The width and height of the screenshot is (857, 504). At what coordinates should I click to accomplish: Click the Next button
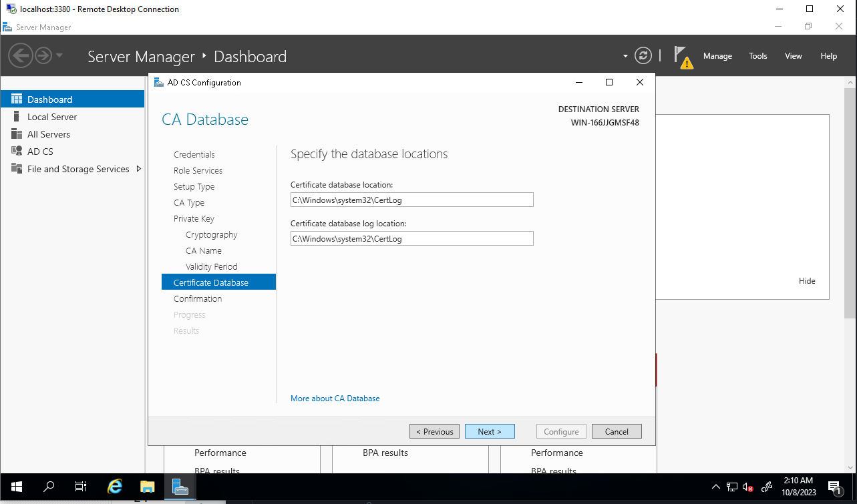tap(489, 432)
